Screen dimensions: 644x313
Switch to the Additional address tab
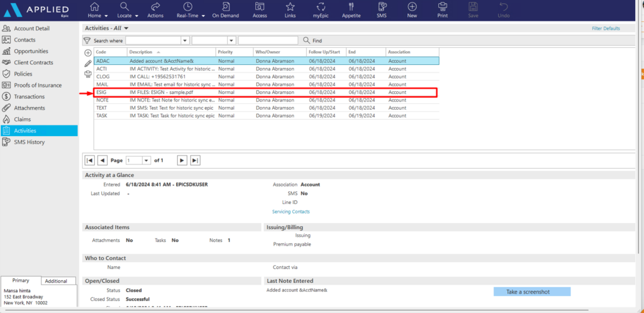[56, 281]
